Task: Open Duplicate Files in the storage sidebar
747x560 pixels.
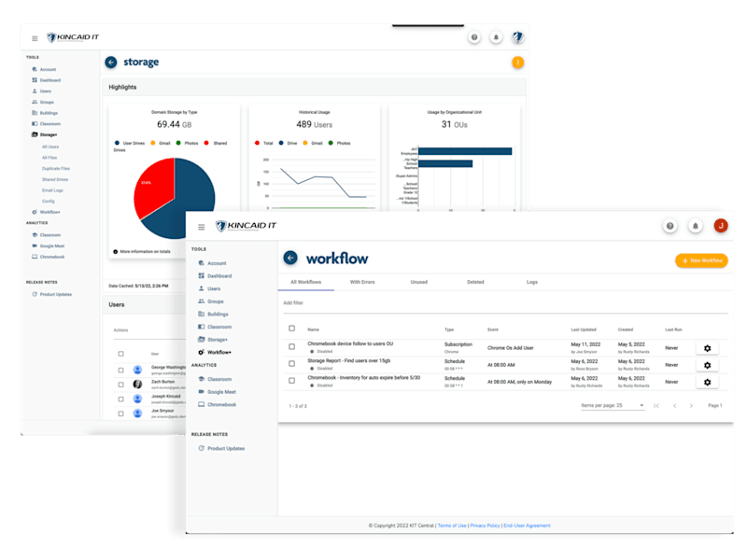Action: pos(56,169)
